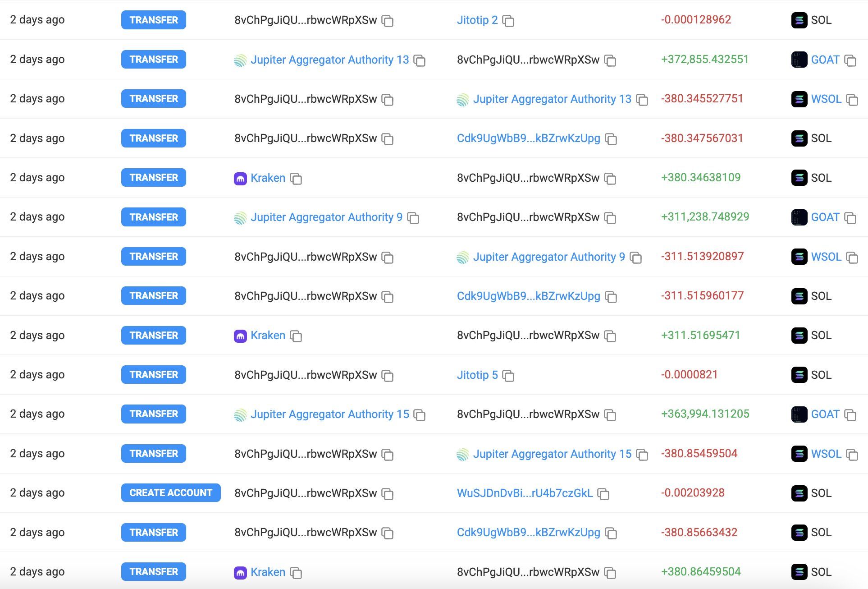Viewport: 868px width, 589px height.
Task: Copy the recipient address in the +380.86459504 row
Action: pyautogui.click(x=610, y=573)
